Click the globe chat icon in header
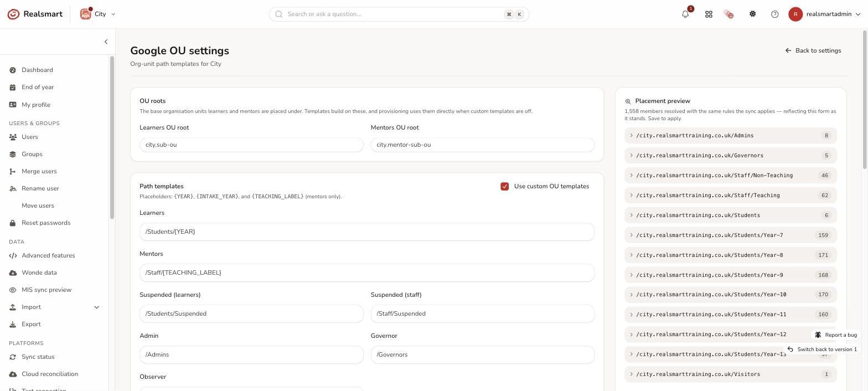This screenshot has width=868, height=391. pyautogui.click(x=728, y=14)
